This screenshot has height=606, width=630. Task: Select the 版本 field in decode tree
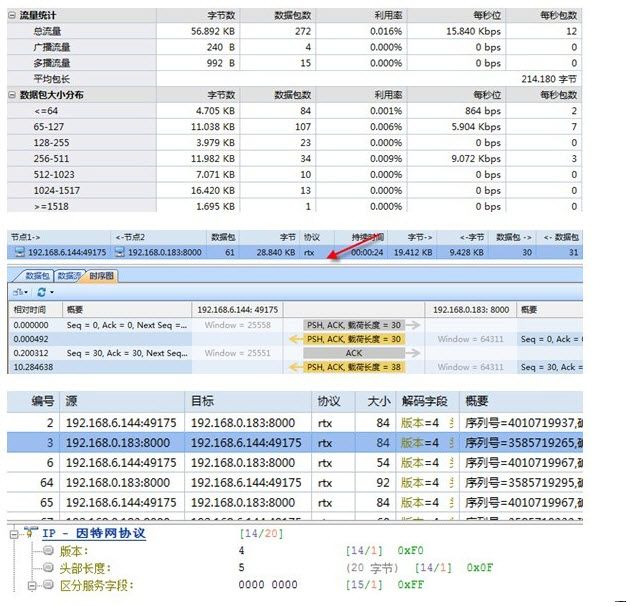[x=74, y=551]
